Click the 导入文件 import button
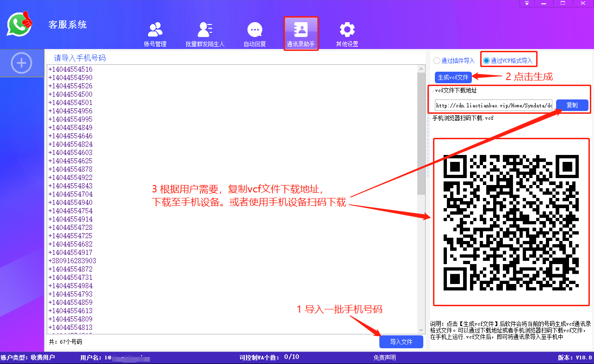 (401, 342)
